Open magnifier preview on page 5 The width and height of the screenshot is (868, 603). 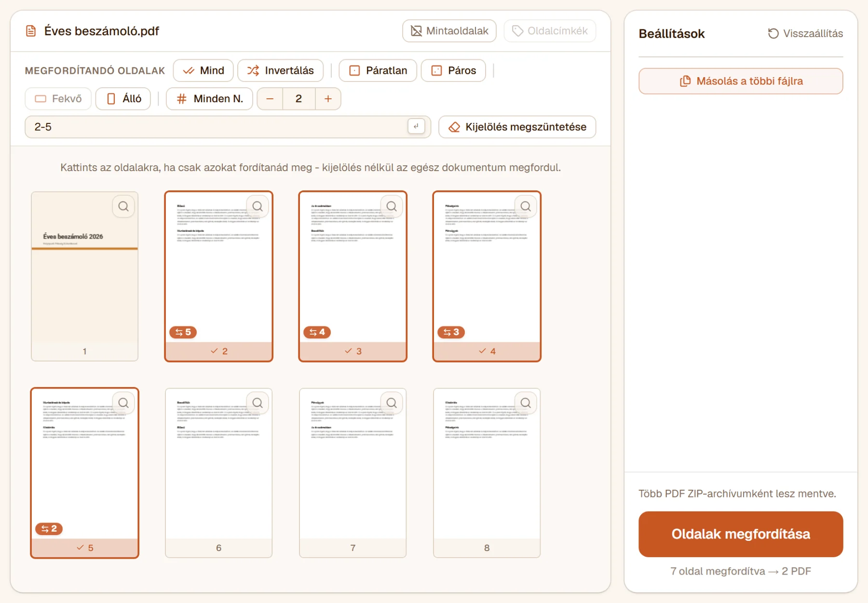click(x=123, y=403)
